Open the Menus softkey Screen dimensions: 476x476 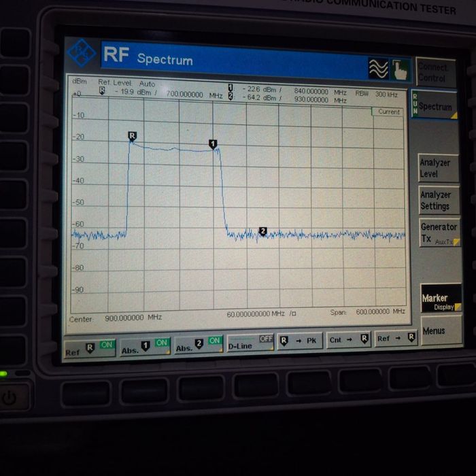[441, 330]
